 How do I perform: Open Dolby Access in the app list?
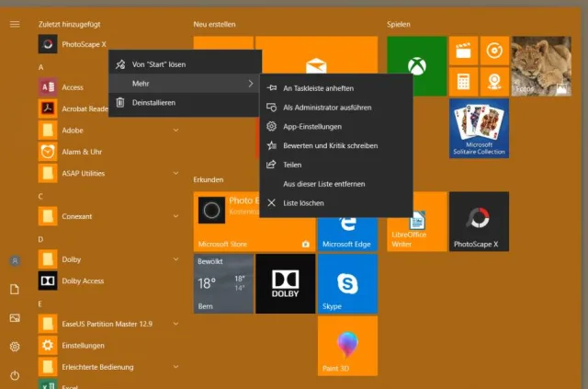click(82, 280)
